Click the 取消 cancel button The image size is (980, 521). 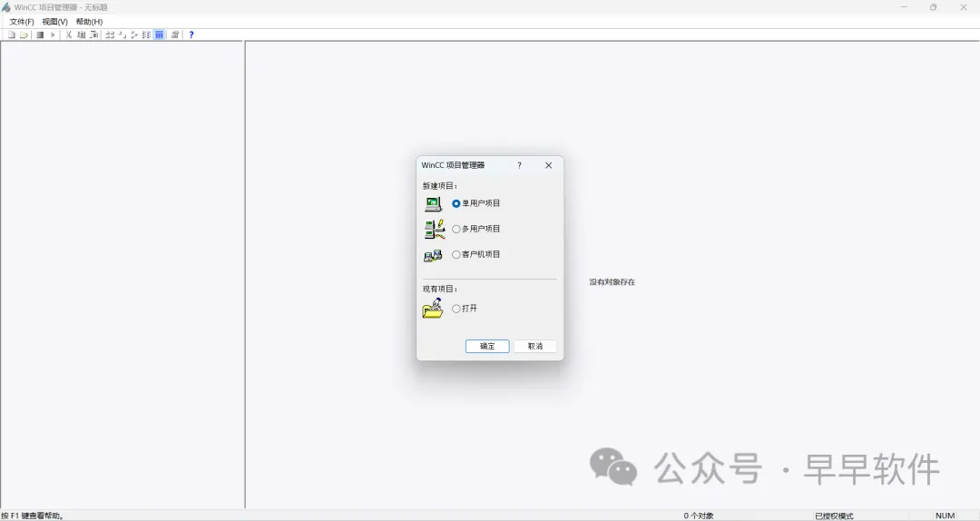[x=535, y=346]
